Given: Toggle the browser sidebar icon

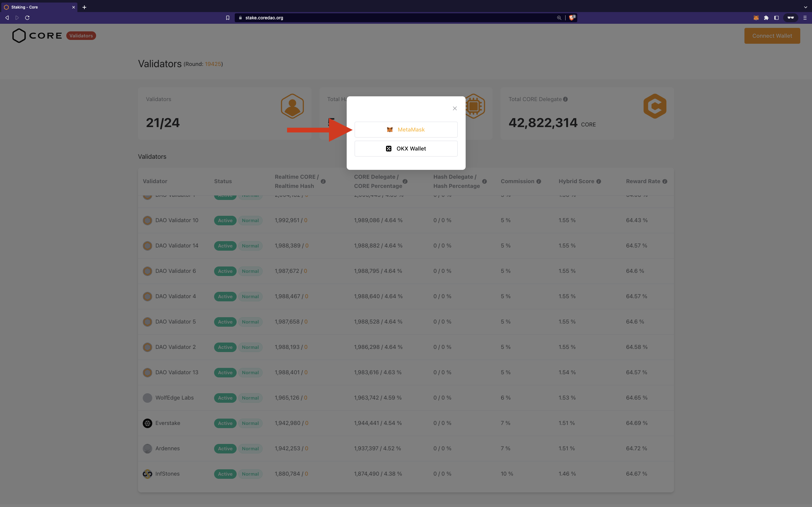Looking at the screenshot, I should pyautogui.click(x=776, y=18).
